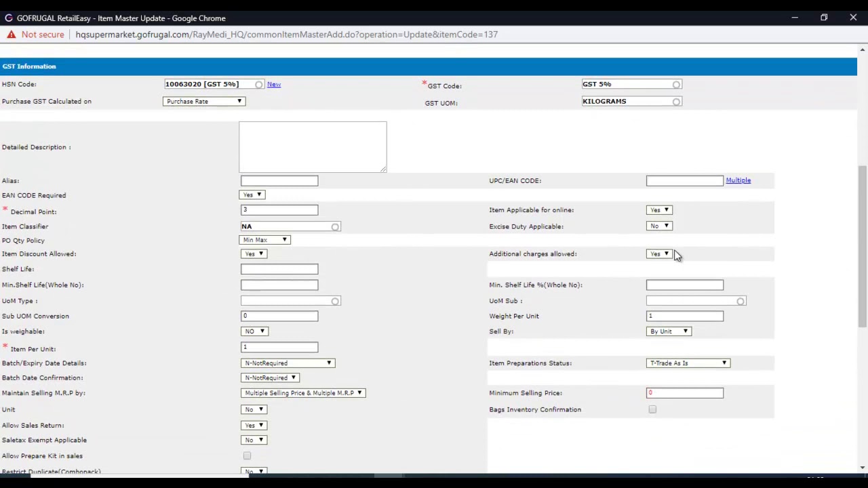Open the GST UOM lookup circle icon
Viewport: 868px width, 488px height.
[x=676, y=102]
